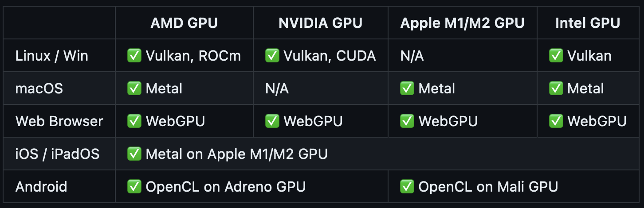644x208 pixels.
Task: Click the checkmark beside Metal under AMD GPU
Action: click(x=134, y=89)
